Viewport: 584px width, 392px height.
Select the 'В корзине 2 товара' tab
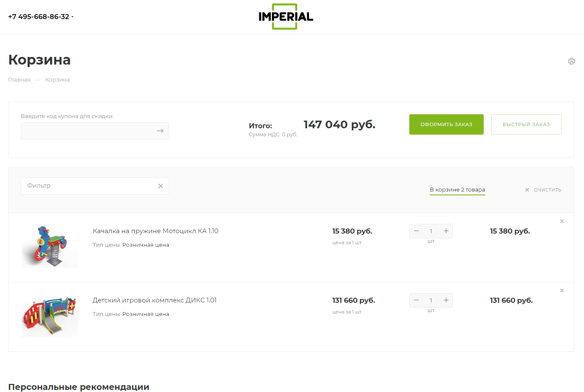click(457, 190)
